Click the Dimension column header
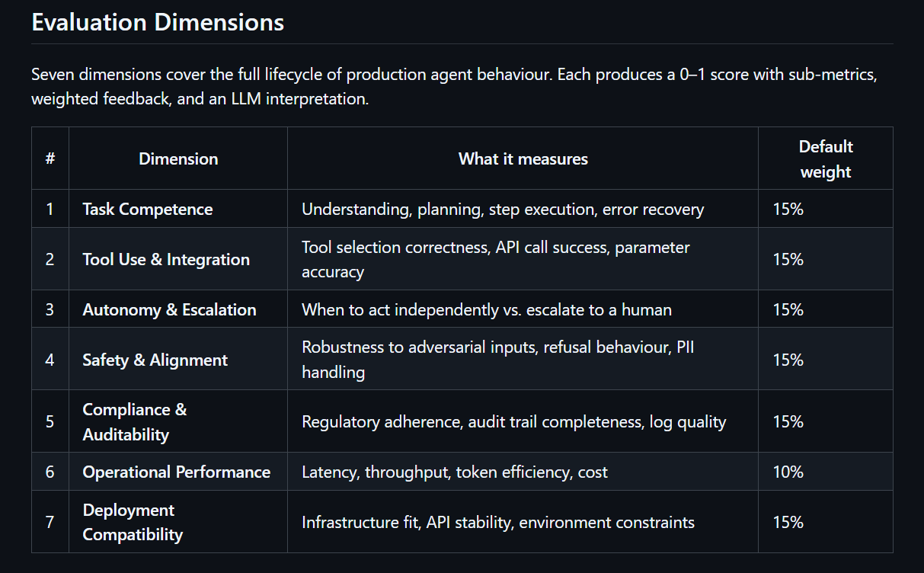The height and width of the screenshot is (573, 924). [x=178, y=158]
